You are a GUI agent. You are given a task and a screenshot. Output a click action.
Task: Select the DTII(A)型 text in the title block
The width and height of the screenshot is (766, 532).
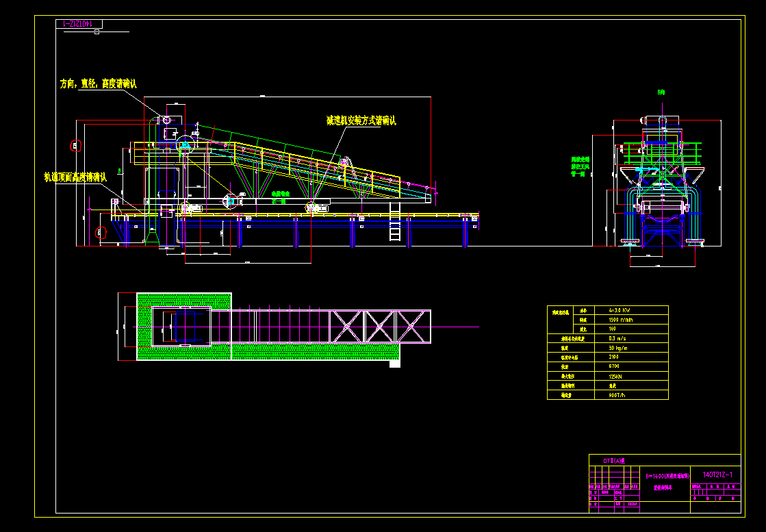[614, 461]
